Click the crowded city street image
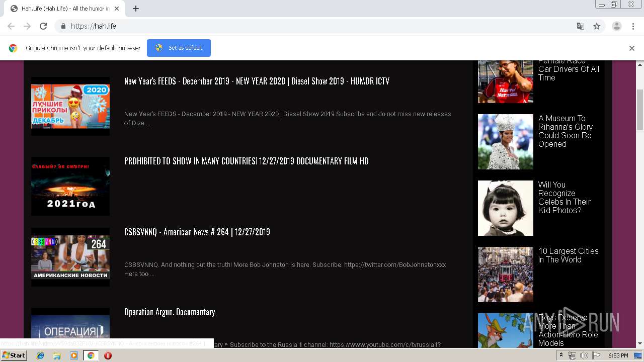 click(506, 275)
